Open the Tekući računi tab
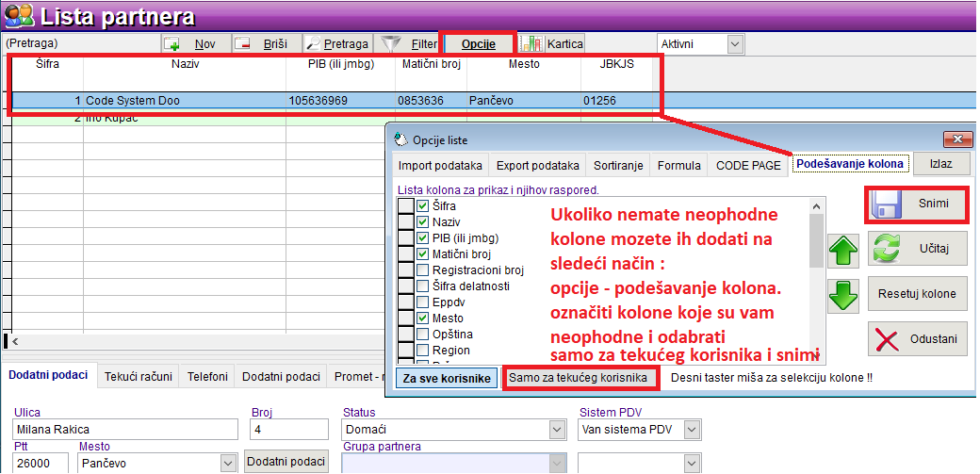The image size is (980, 474). click(139, 376)
